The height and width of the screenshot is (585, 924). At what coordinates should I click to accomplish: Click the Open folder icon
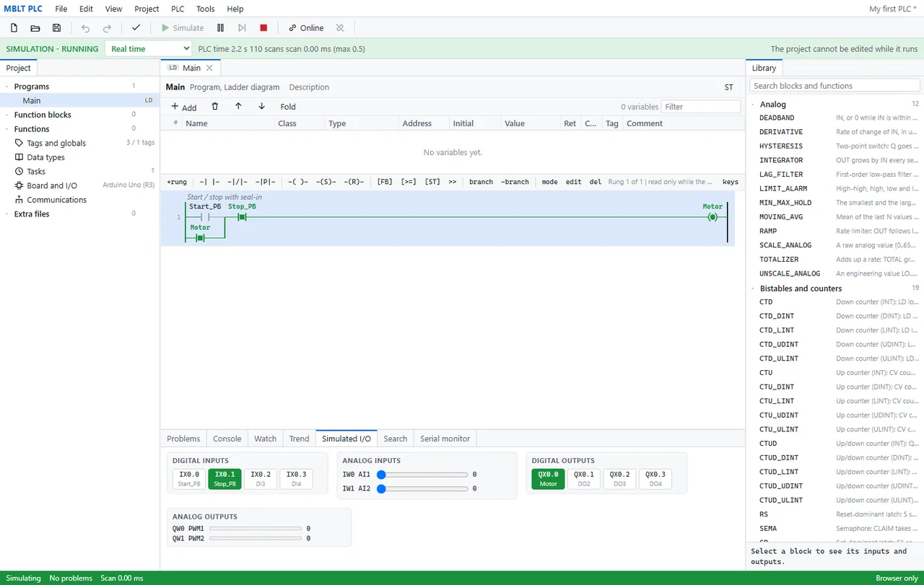click(x=35, y=28)
